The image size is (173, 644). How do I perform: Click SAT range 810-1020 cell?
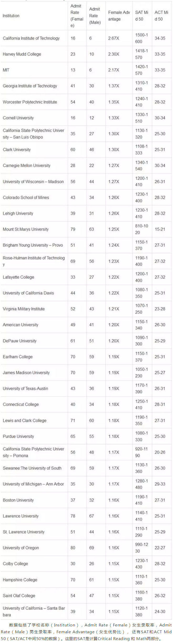[141, 229]
